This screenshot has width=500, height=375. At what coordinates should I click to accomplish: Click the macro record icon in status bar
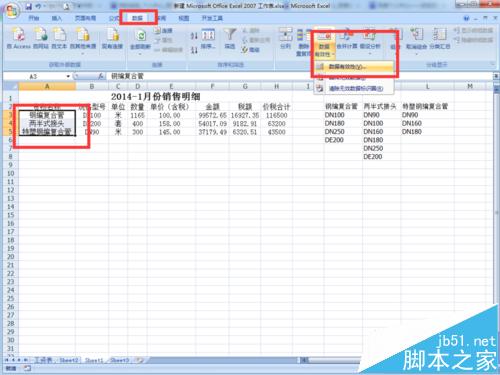pos(27,368)
